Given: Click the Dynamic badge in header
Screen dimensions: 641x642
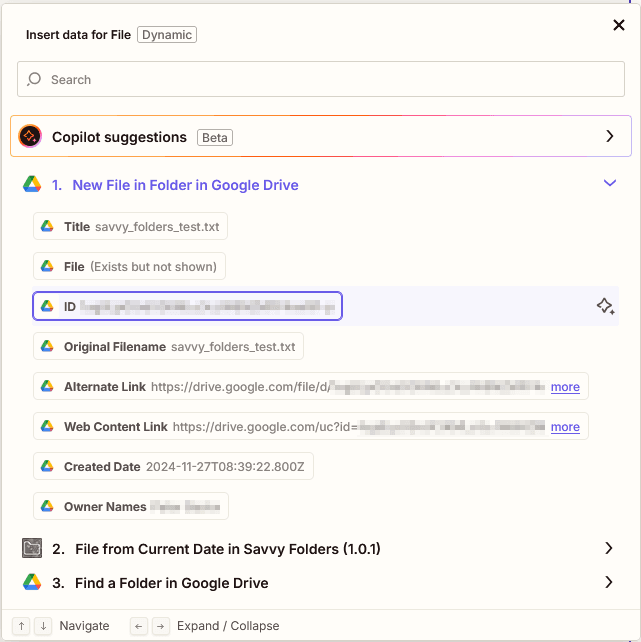Looking at the screenshot, I should click(167, 35).
